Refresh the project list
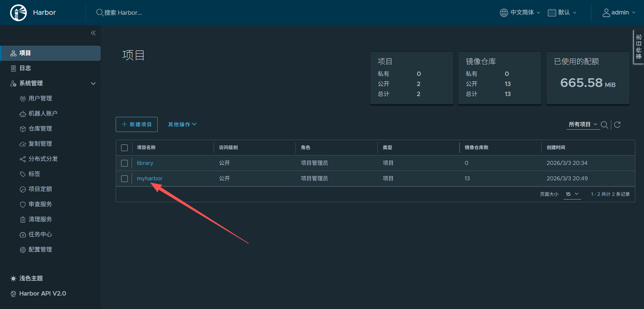Screen dimensions: 644x309 (617, 125)
